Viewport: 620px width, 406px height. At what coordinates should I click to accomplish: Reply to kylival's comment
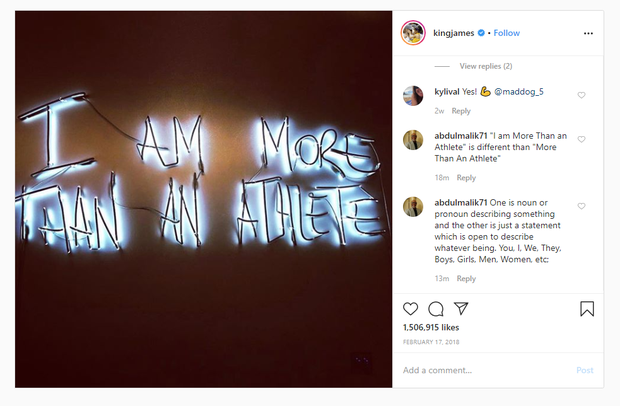(461, 111)
